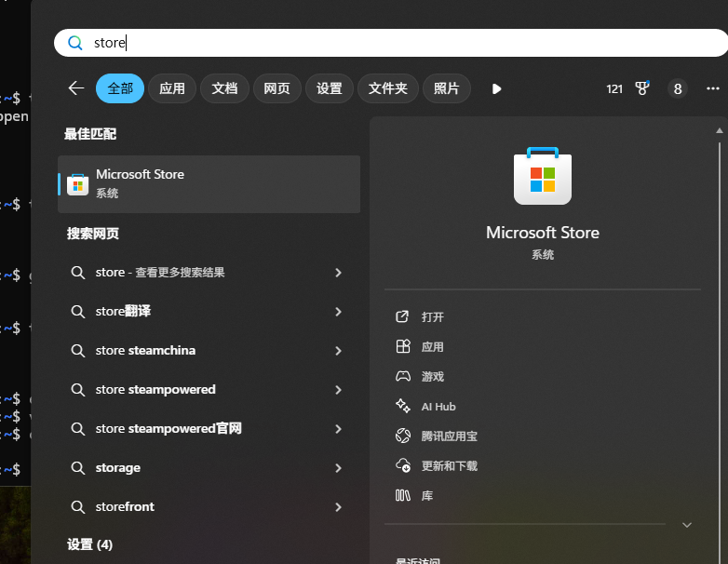Click magnifier icon beside storage suggestion

[77, 467]
